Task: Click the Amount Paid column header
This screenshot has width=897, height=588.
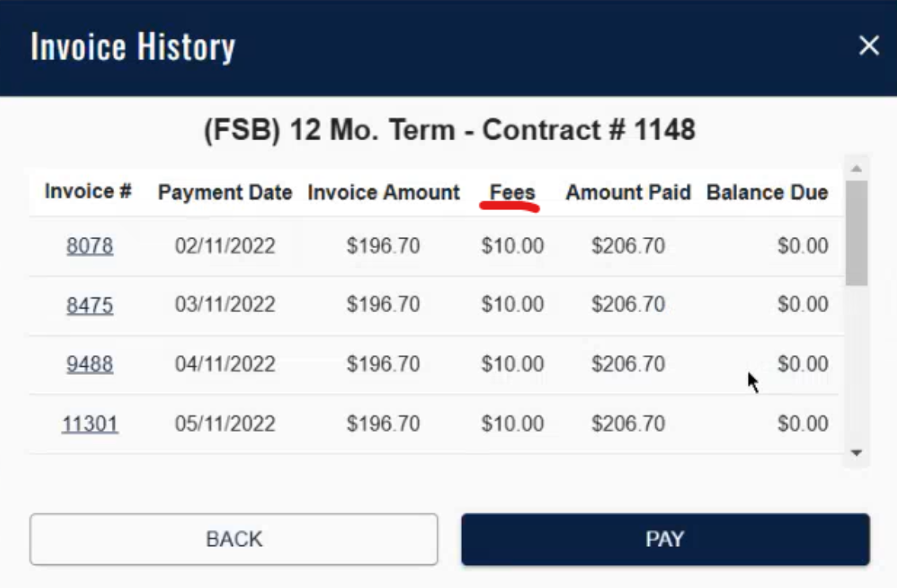Action: (628, 193)
